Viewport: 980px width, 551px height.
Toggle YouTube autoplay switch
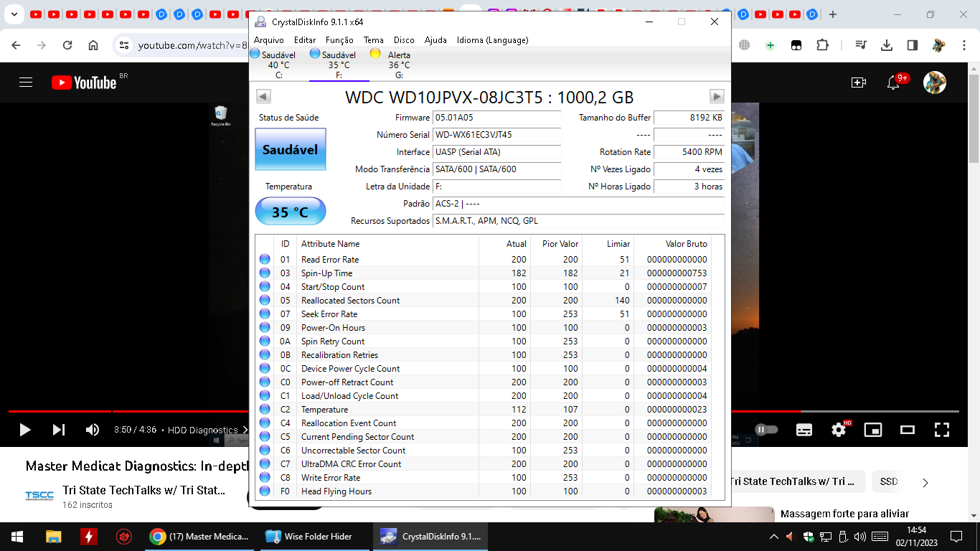(767, 430)
